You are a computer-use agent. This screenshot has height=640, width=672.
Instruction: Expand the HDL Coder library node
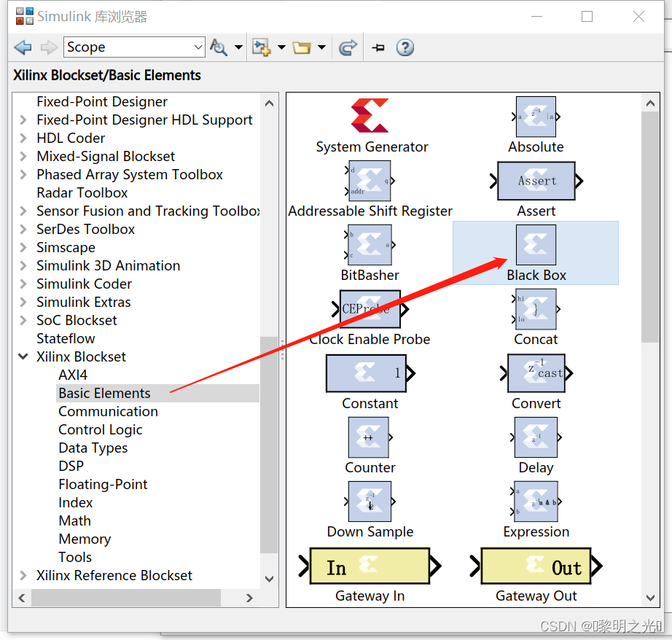coord(23,138)
